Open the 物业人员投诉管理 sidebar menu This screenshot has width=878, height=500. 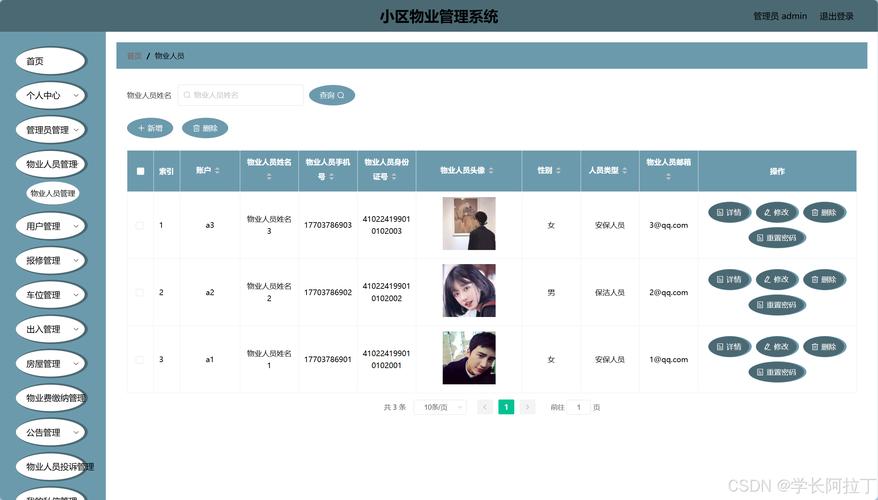tap(50, 467)
